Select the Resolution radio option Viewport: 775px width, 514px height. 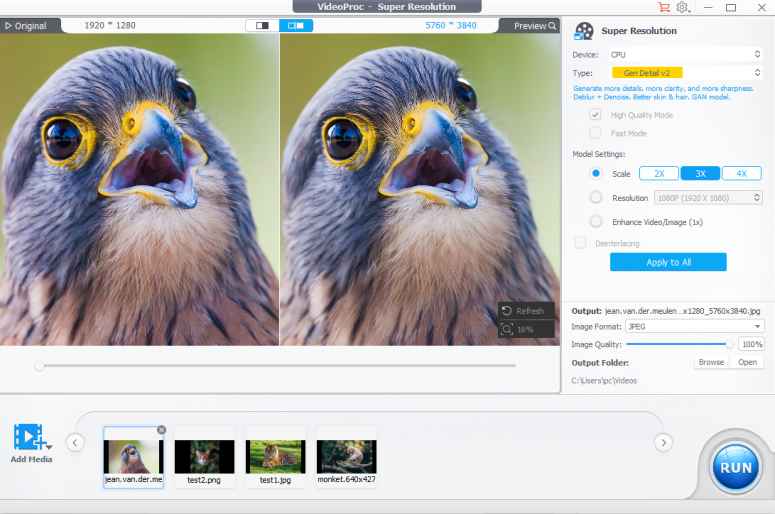(x=596, y=198)
